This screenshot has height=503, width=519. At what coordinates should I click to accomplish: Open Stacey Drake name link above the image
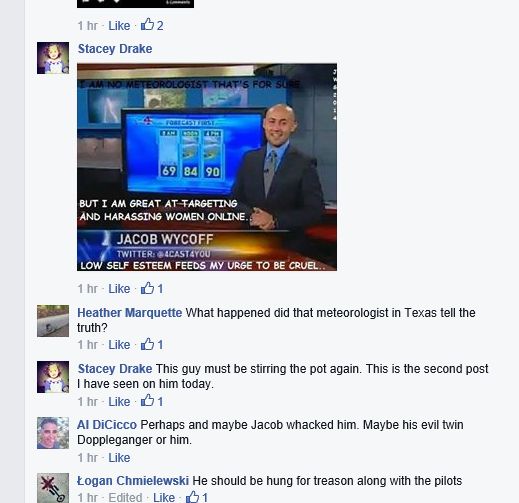[115, 49]
